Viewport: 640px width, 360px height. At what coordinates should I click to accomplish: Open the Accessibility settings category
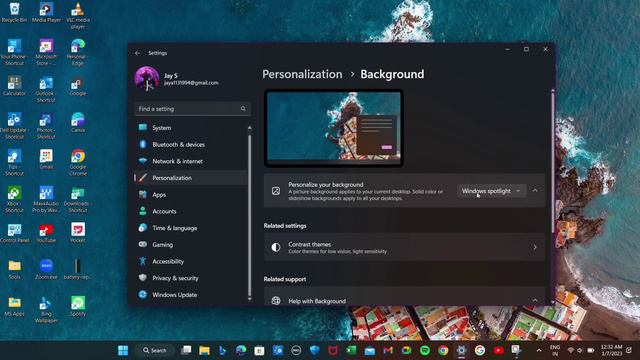coord(190,262)
